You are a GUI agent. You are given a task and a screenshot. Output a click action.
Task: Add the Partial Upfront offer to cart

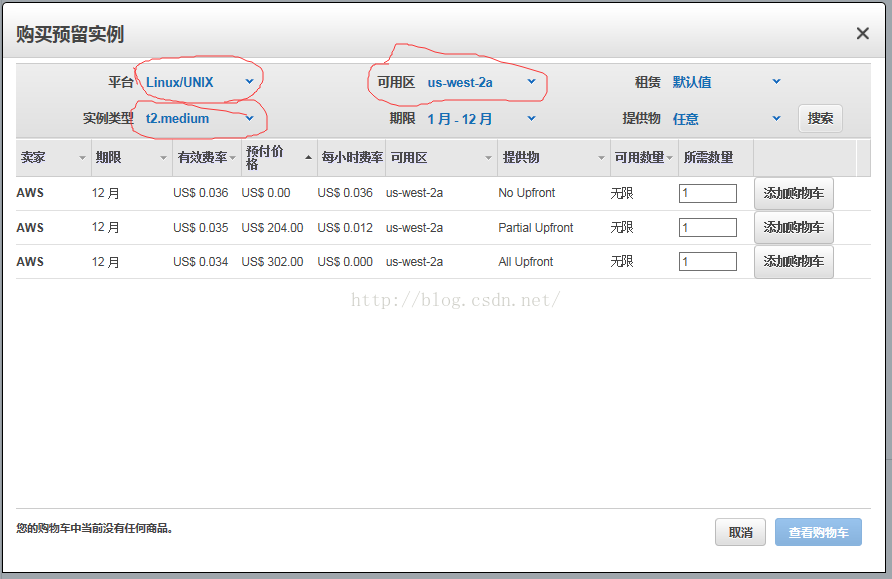794,228
